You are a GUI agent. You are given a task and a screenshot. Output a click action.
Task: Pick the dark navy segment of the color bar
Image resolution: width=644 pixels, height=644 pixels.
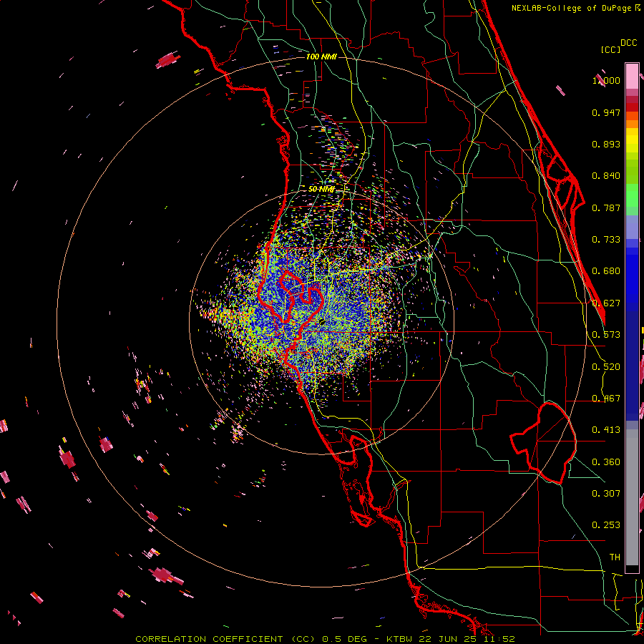click(x=632, y=366)
